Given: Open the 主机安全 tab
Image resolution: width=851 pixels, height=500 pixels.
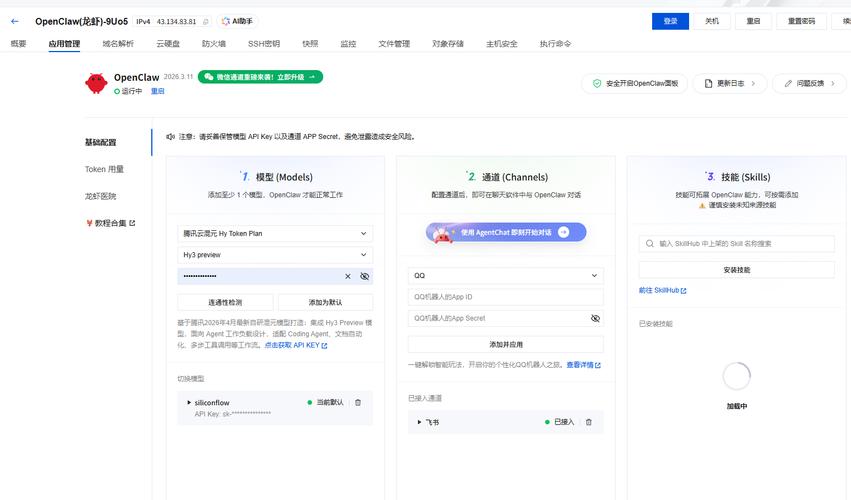Looking at the screenshot, I should 501,43.
